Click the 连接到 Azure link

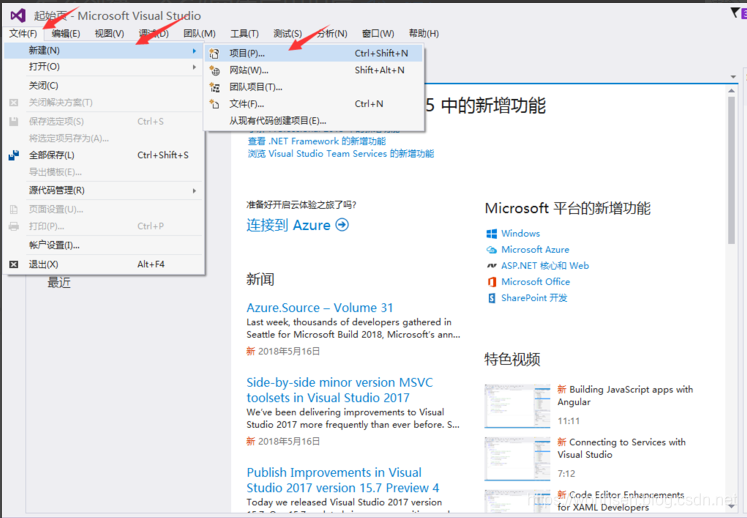tap(288, 225)
